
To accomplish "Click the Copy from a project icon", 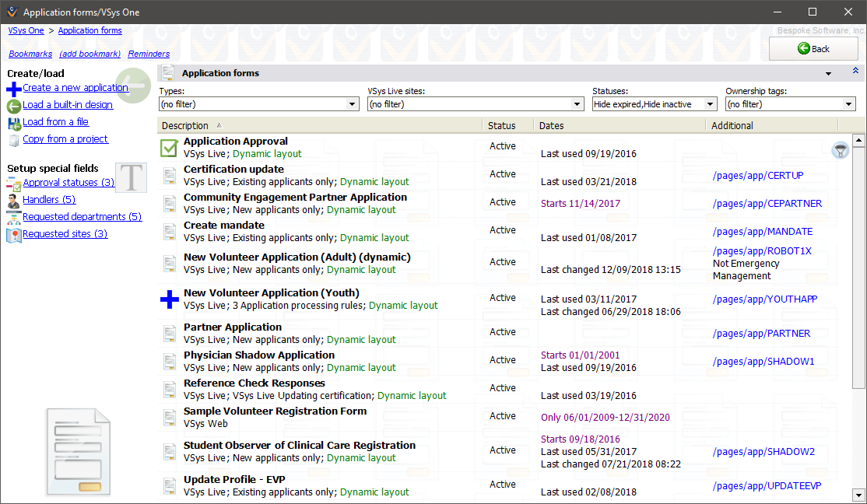I will coord(15,138).
